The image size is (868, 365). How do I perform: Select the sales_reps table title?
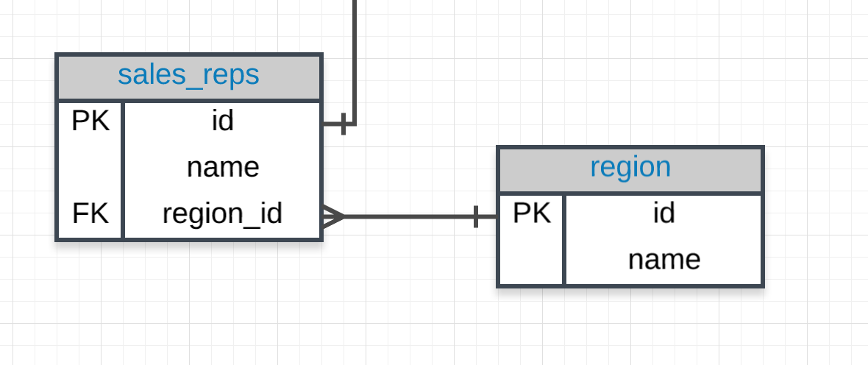click(188, 75)
